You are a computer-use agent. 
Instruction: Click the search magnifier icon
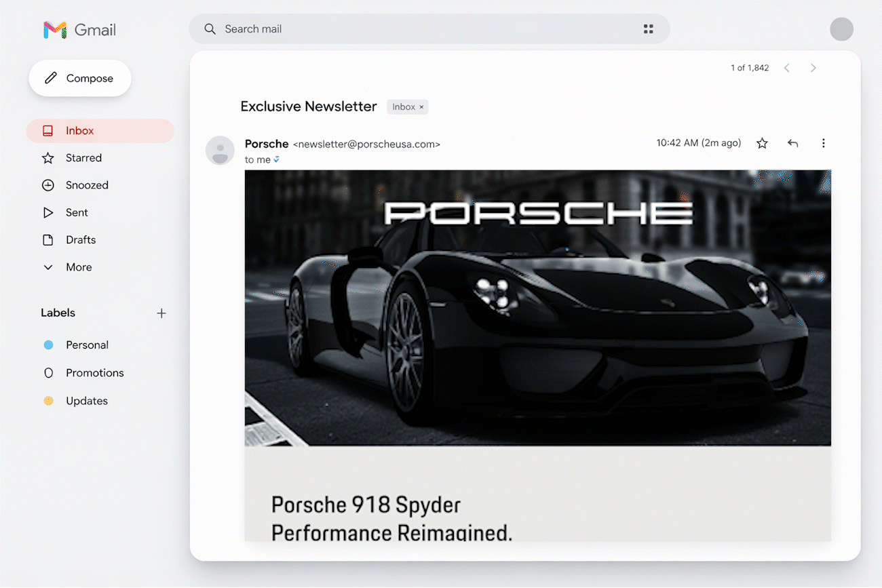(210, 29)
